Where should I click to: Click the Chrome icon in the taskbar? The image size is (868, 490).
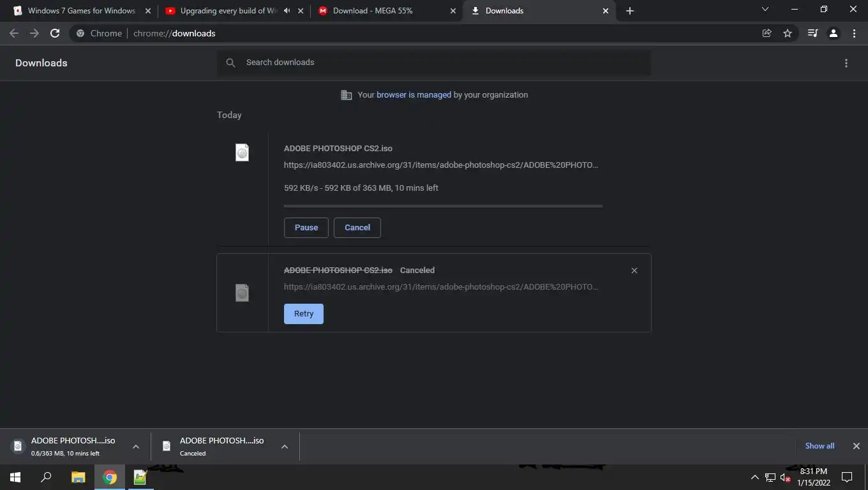pos(110,477)
